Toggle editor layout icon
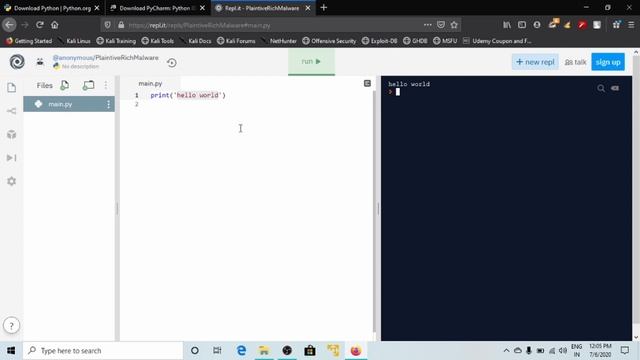Screen dimensions: 640x360 367,83
